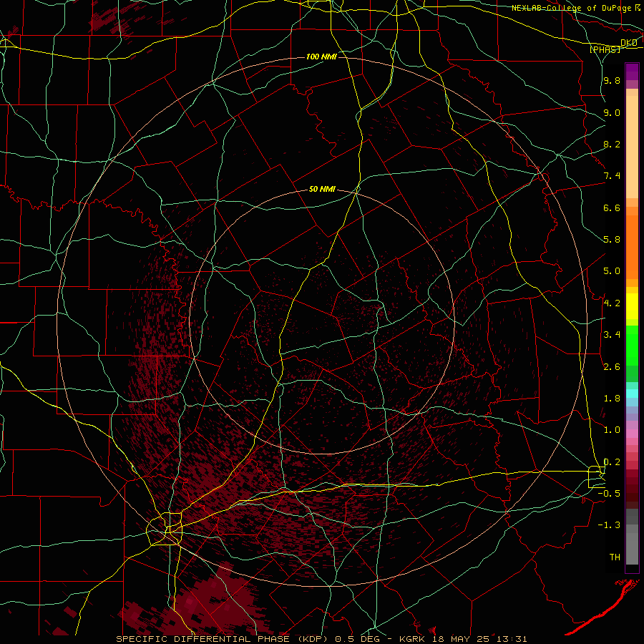
Task: Click the 5.0 scale value
Action: pyautogui.click(x=612, y=271)
